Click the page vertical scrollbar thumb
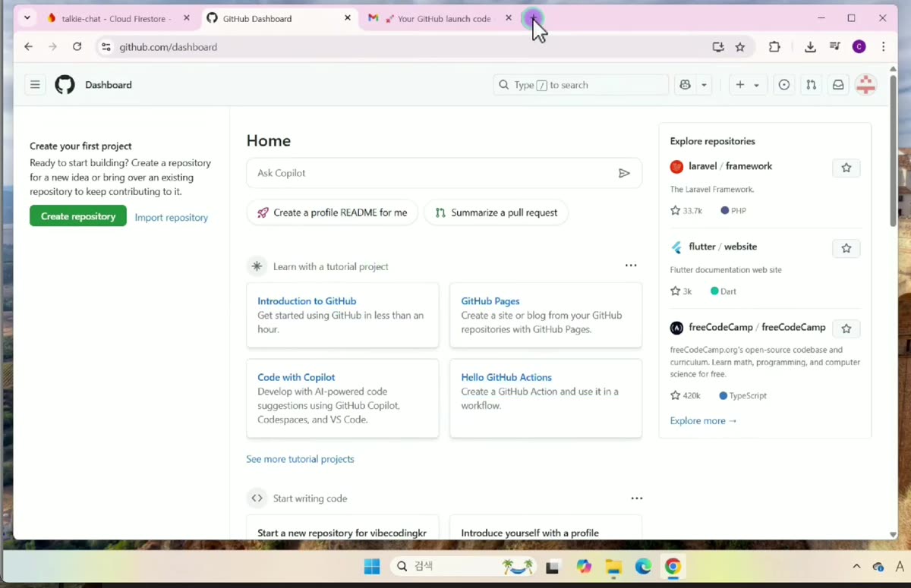Image resolution: width=911 pixels, height=588 pixels. pyautogui.click(x=893, y=150)
